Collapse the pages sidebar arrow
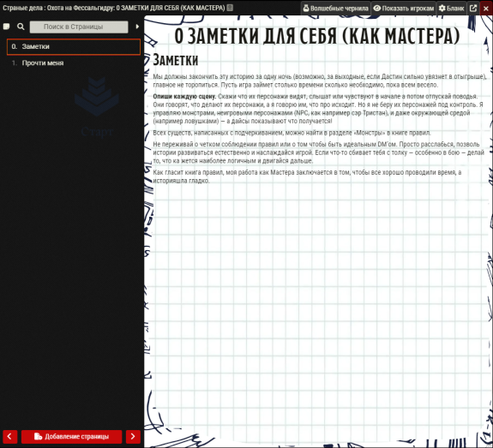 click(137, 27)
